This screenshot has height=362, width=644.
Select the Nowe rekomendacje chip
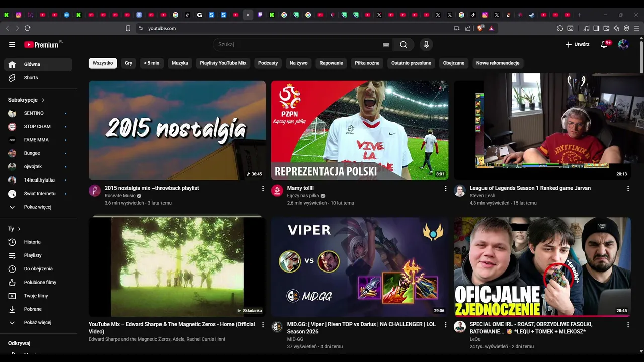pos(498,63)
